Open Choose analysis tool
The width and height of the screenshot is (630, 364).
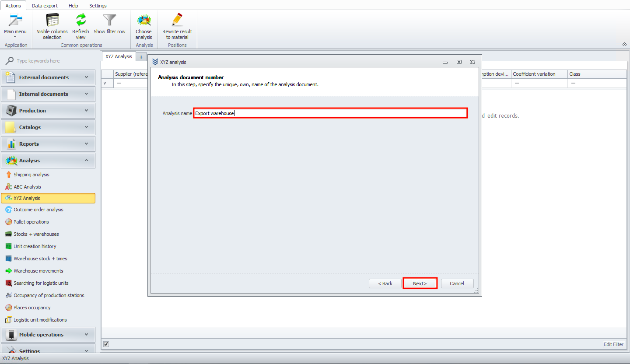(x=143, y=26)
